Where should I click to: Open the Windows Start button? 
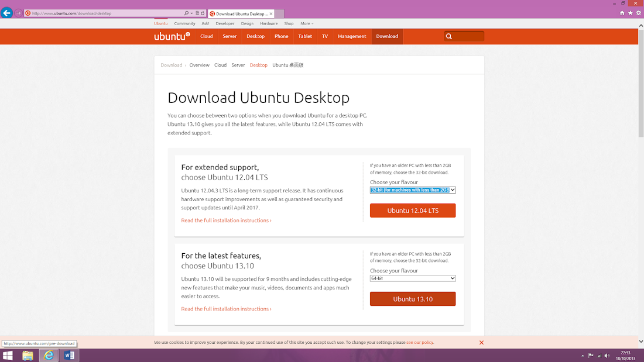click(8, 356)
